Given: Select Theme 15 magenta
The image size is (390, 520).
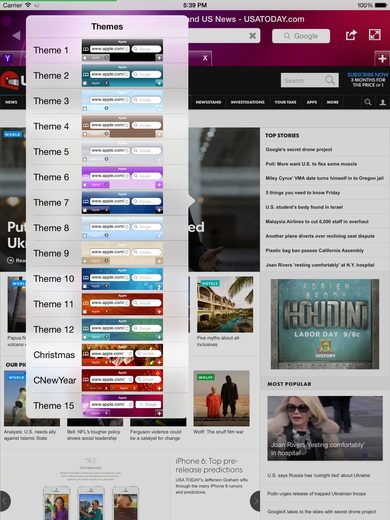Looking at the screenshot, I should pyautogui.click(x=107, y=405).
